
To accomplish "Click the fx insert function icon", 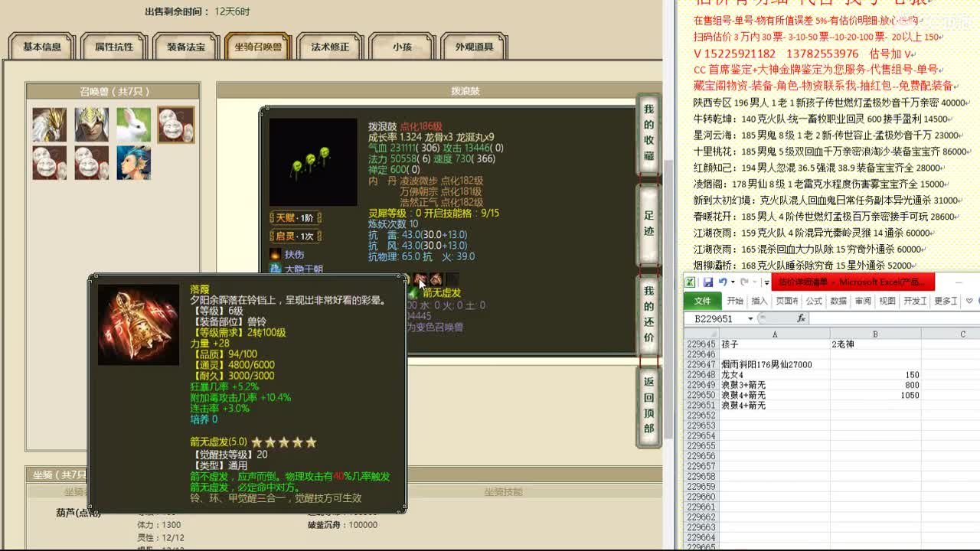I will [x=801, y=318].
